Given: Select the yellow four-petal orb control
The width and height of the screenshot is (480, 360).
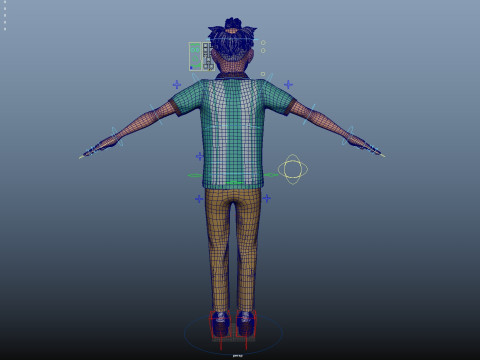Looking at the screenshot, I should pos(293,169).
